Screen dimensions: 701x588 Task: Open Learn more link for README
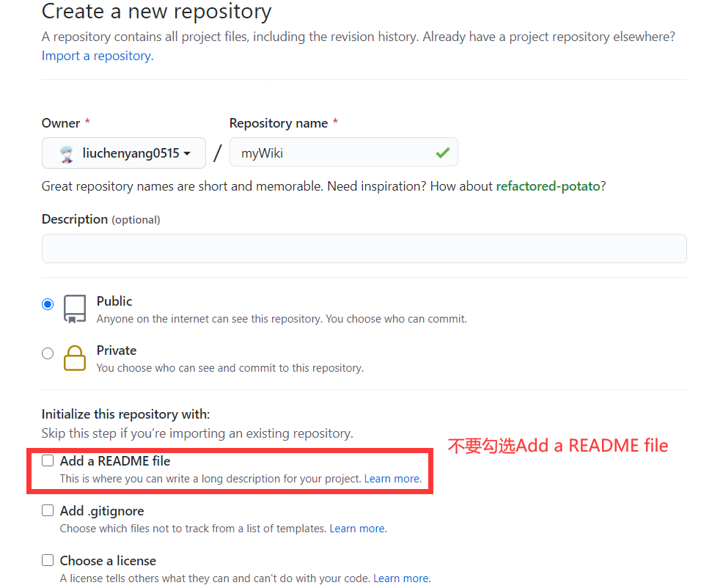coord(393,479)
